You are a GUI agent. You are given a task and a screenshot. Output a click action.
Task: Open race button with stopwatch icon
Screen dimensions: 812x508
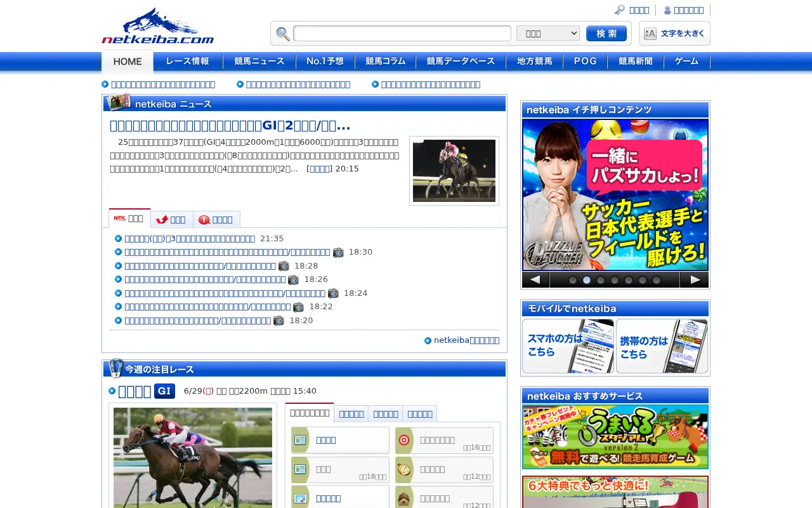[444, 469]
